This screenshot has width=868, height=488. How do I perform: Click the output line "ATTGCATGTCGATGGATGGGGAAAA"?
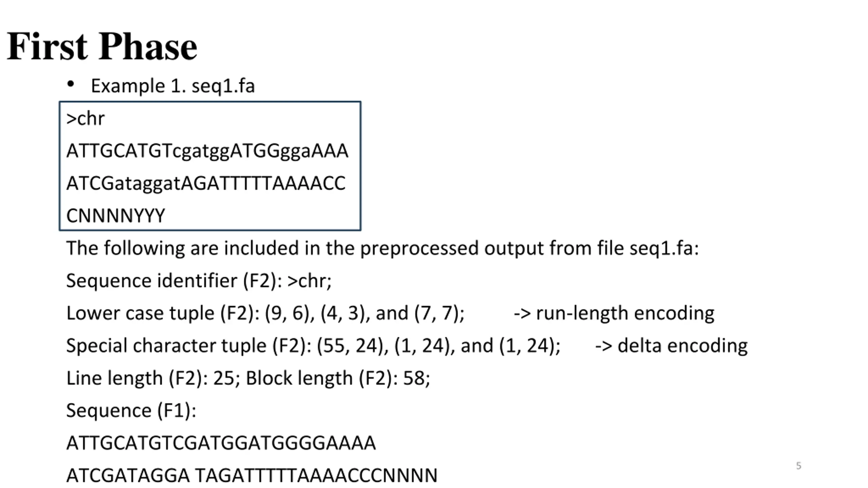tap(221, 443)
